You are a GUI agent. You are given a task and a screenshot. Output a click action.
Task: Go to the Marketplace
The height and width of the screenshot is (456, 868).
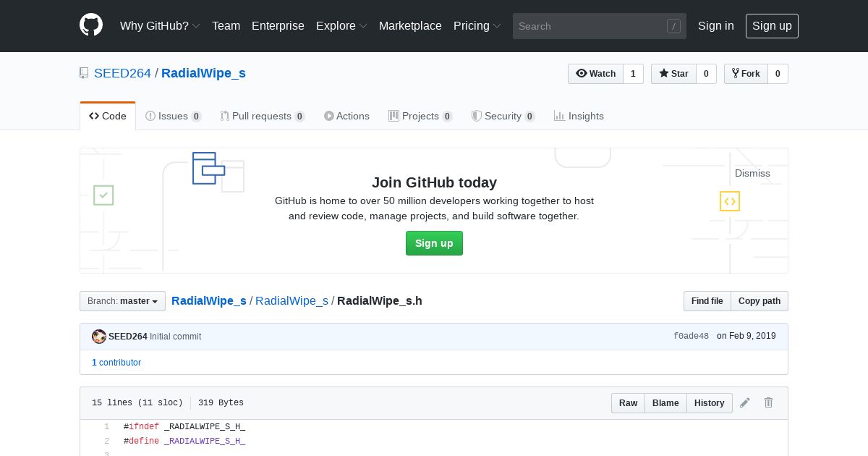(410, 25)
